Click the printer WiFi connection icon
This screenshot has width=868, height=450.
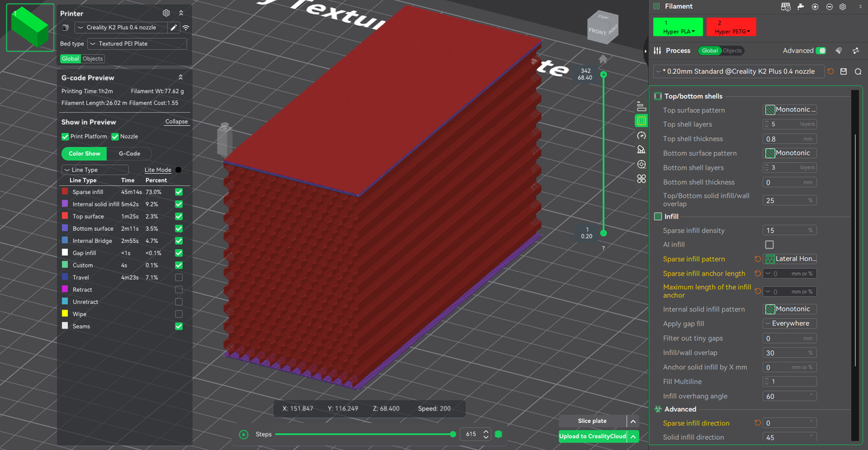(186, 28)
